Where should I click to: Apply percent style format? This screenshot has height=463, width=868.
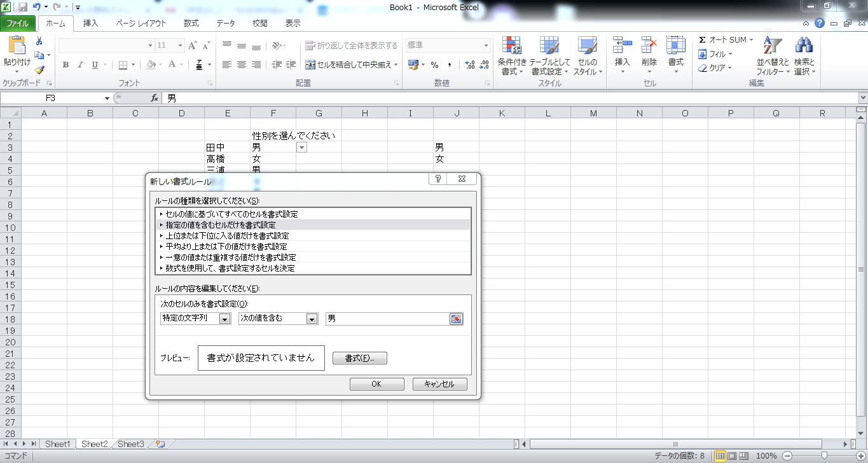coord(435,65)
